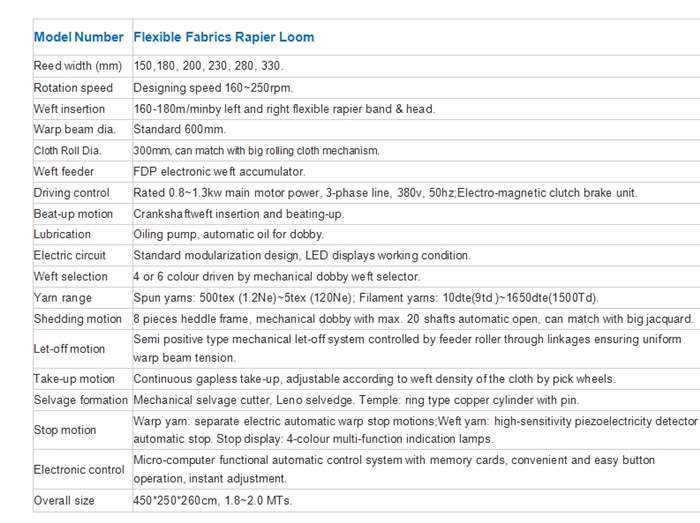This screenshot has height=523, width=700.
Task: Click the Selvage formation label
Action: 81,400
